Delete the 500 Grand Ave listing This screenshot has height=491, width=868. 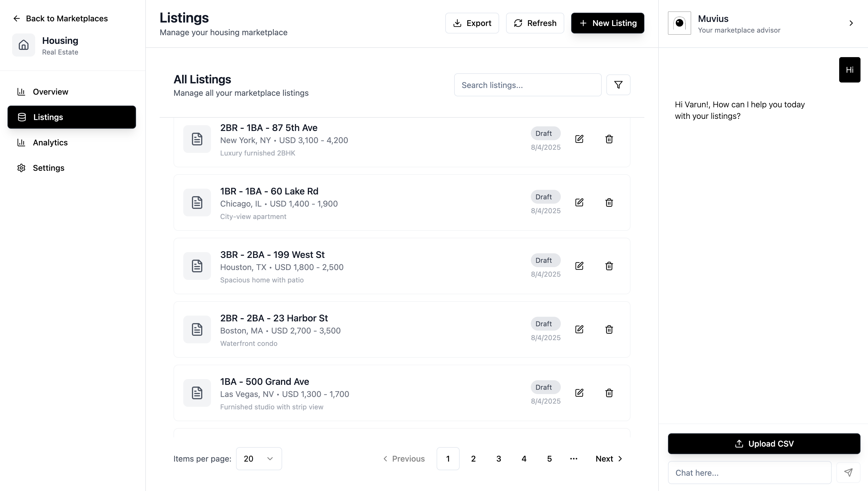(609, 393)
